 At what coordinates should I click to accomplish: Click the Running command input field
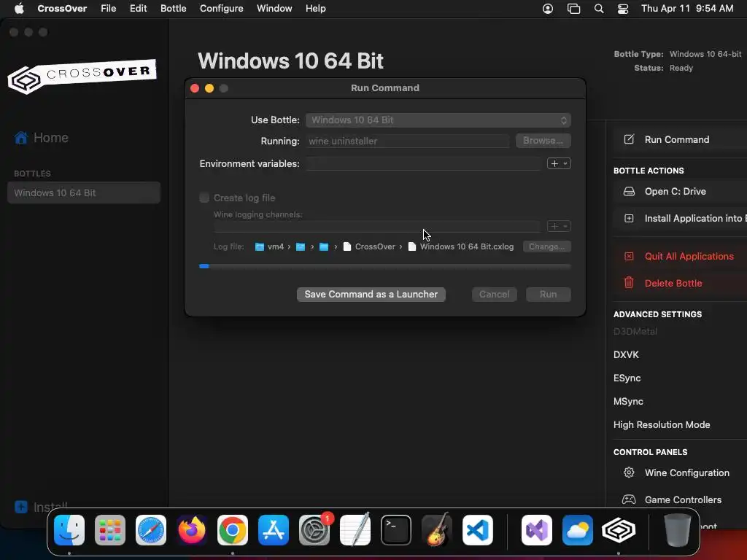[x=408, y=141]
